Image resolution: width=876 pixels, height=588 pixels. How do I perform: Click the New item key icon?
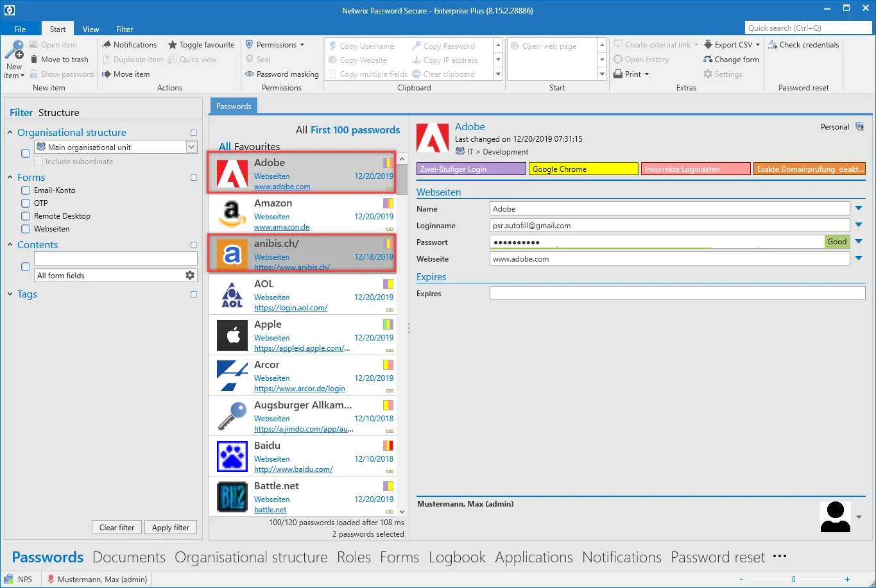pyautogui.click(x=13, y=50)
